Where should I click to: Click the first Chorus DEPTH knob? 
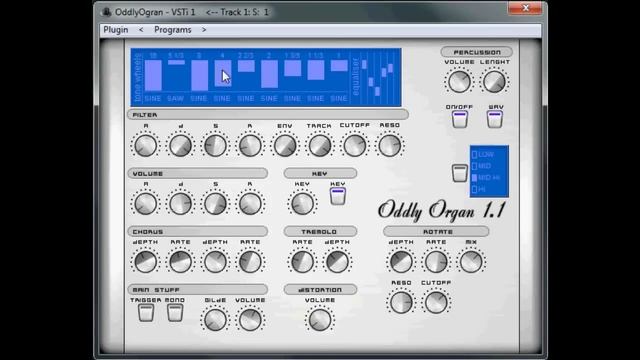click(145, 262)
